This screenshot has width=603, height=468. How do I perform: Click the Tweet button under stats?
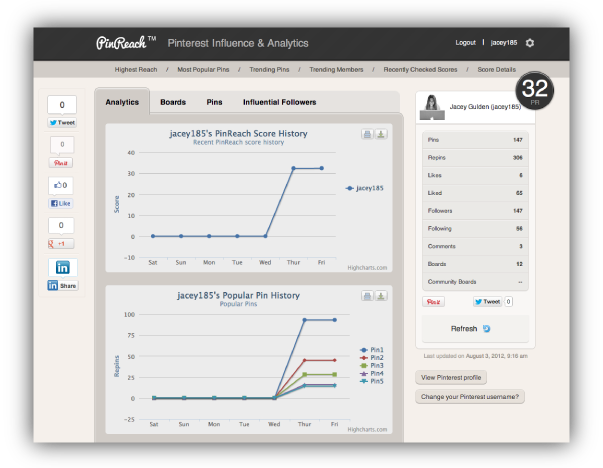[x=488, y=302]
